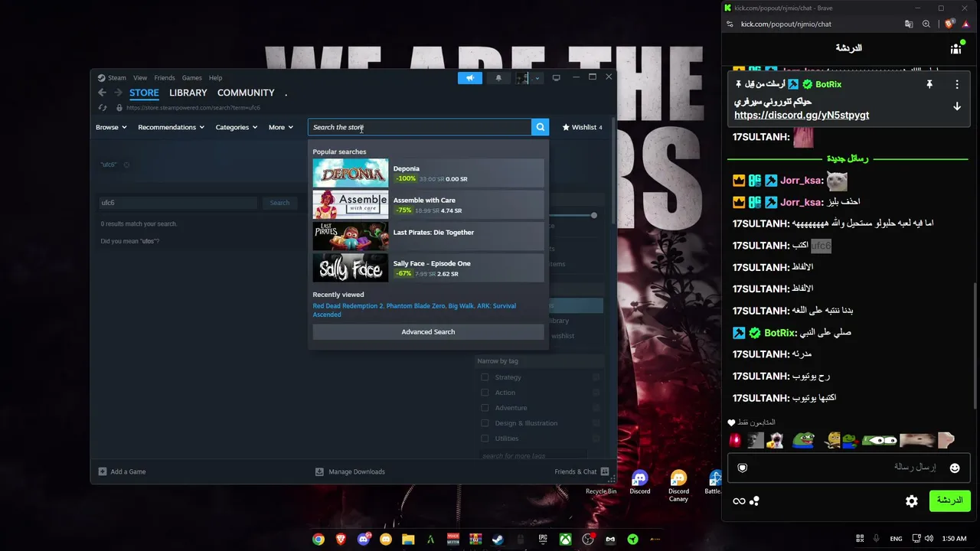The height and width of the screenshot is (551, 980).
Task: Expand the Browse dropdown
Action: (x=111, y=127)
